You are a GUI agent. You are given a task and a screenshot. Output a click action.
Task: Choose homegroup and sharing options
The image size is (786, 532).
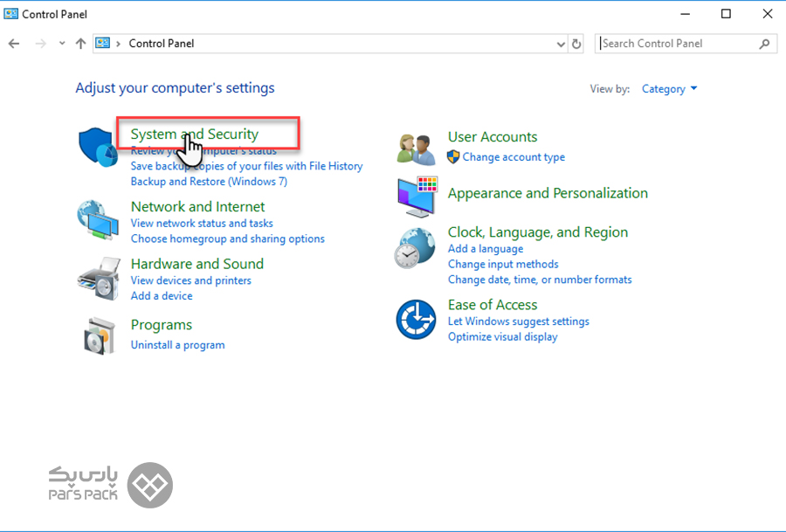228,238
